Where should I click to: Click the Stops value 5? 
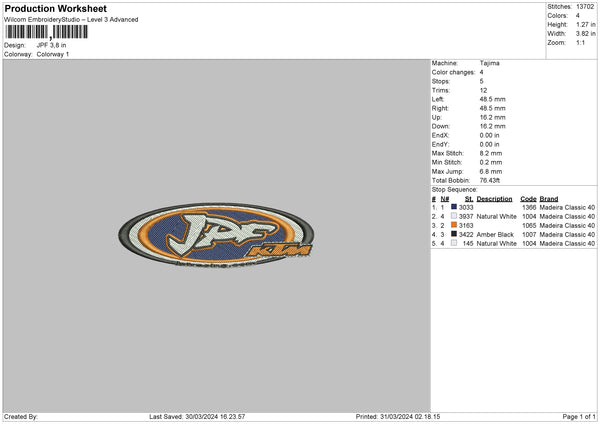[x=481, y=81]
